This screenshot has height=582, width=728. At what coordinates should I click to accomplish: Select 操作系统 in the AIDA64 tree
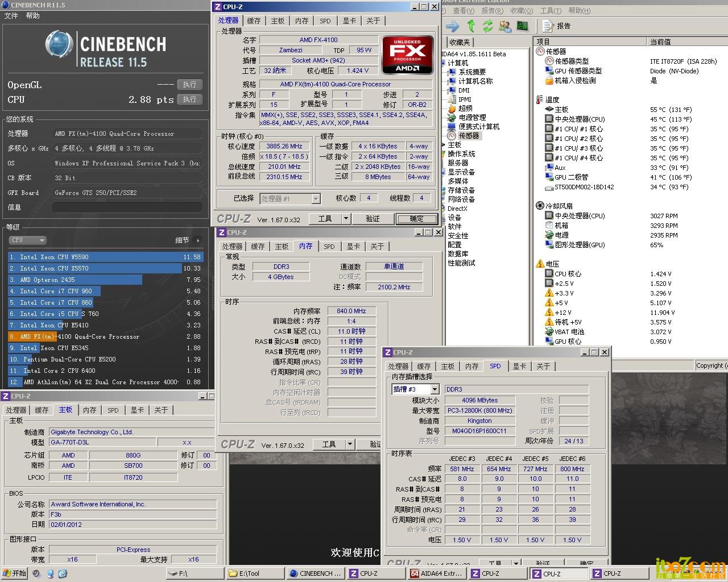[461, 154]
